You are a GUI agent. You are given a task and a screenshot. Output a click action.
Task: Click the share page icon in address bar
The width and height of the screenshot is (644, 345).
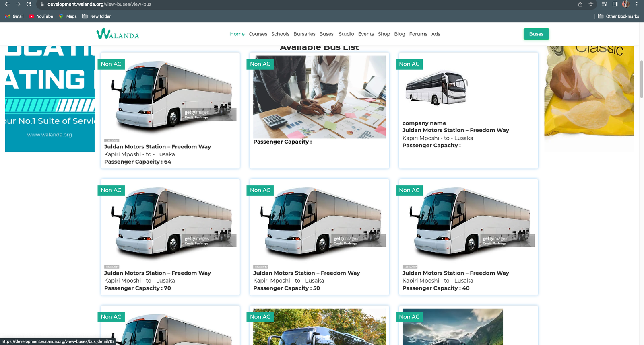tap(580, 4)
